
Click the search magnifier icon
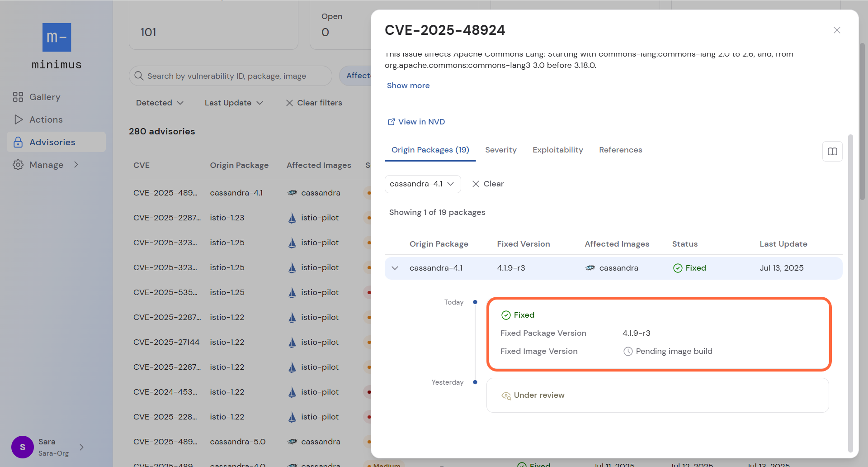[x=139, y=76]
